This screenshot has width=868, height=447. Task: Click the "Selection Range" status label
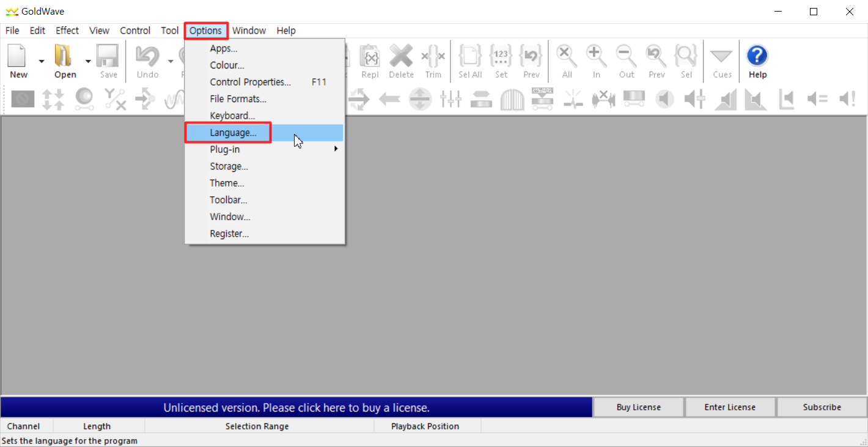[x=257, y=426]
